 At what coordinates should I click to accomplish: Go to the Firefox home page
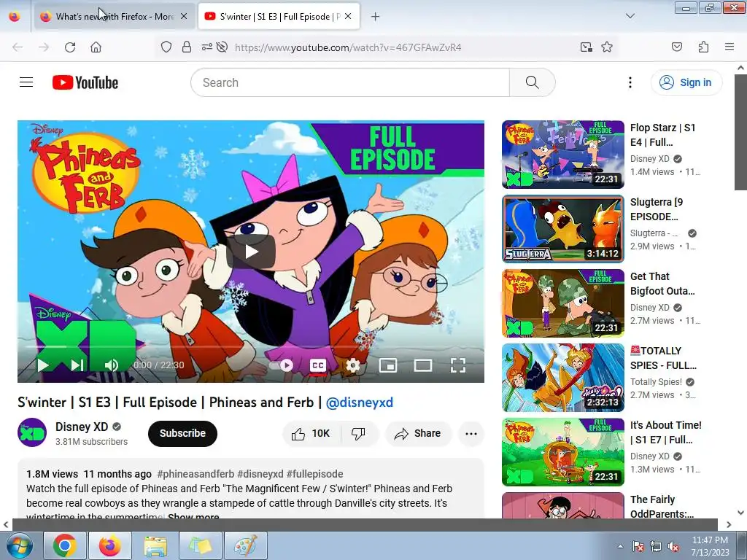click(x=96, y=47)
